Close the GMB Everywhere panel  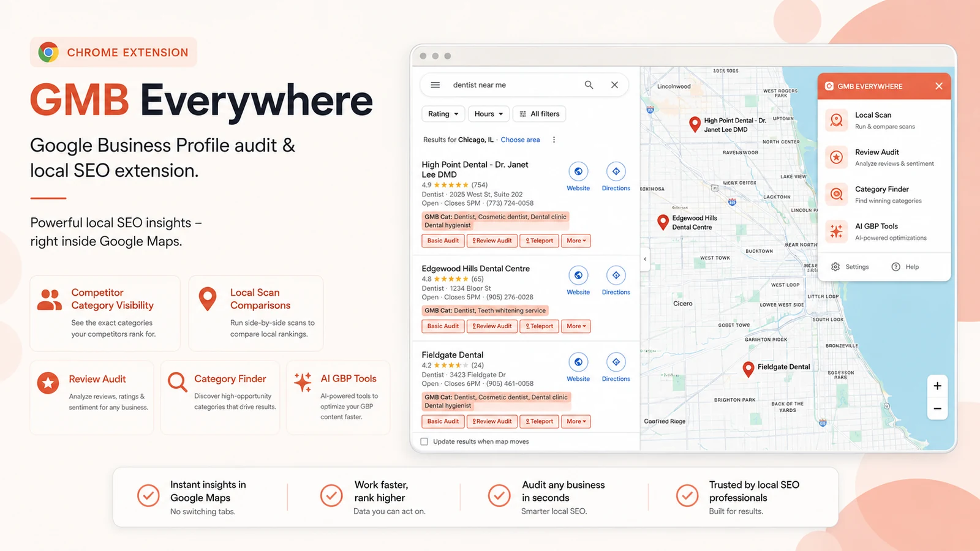coord(939,86)
